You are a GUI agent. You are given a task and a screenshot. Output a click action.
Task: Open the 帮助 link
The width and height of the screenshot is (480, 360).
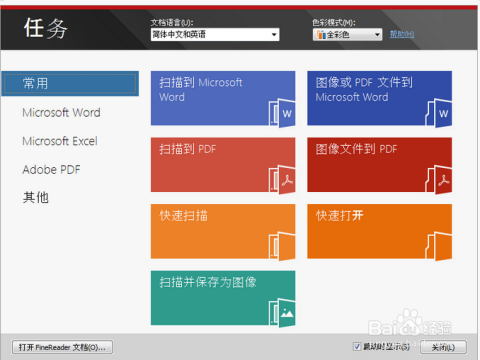tap(402, 34)
